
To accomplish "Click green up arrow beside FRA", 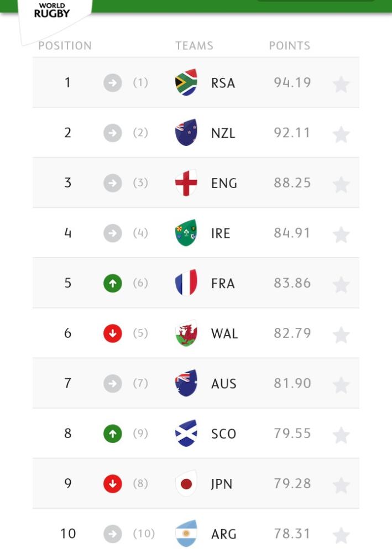I will 112,284.
